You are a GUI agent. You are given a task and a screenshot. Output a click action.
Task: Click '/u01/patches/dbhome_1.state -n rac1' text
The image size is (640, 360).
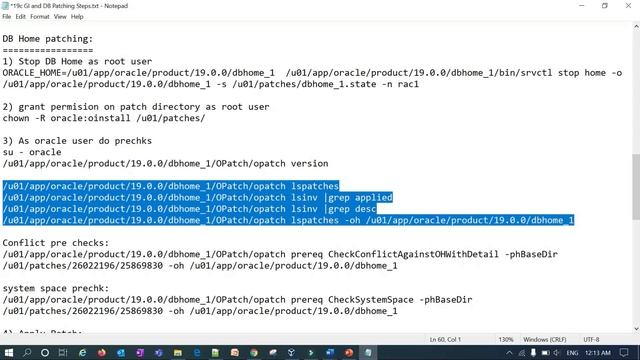(325, 84)
